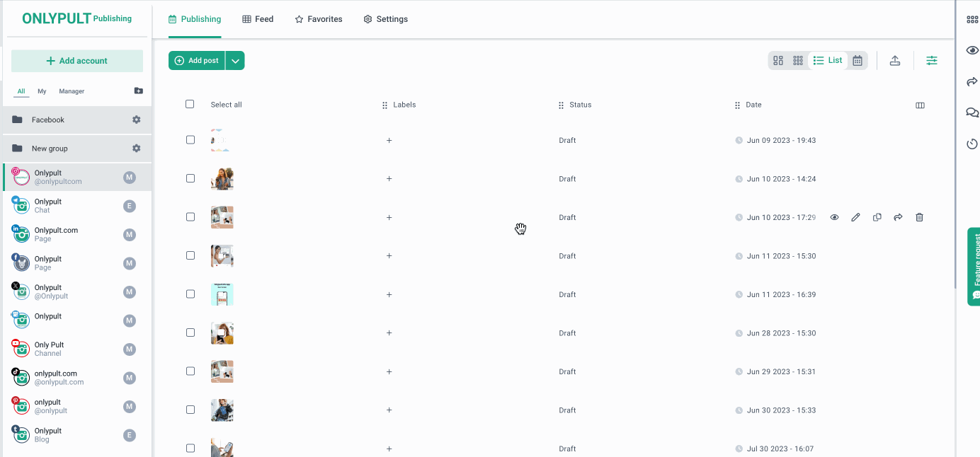Click the share arrow icon on the hovered row
The height and width of the screenshot is (457, 980).
click(898, 217)
